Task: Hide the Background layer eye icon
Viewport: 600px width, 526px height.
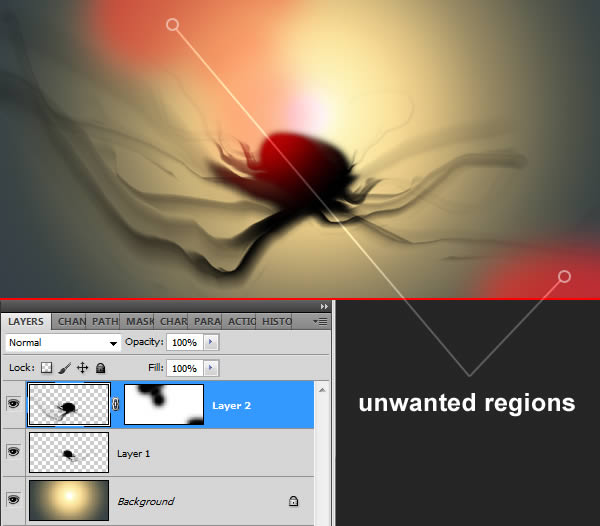Action: pyautogui.click(x=13, y=500)
